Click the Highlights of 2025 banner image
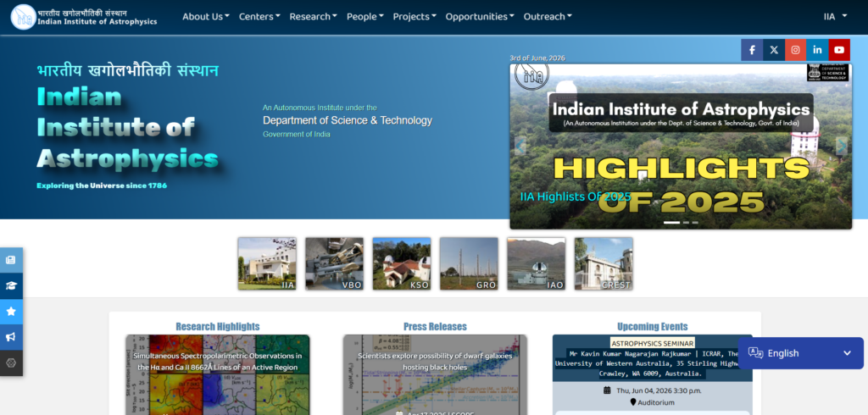Viewport: 868px width, 415px height. click(681, 146)
